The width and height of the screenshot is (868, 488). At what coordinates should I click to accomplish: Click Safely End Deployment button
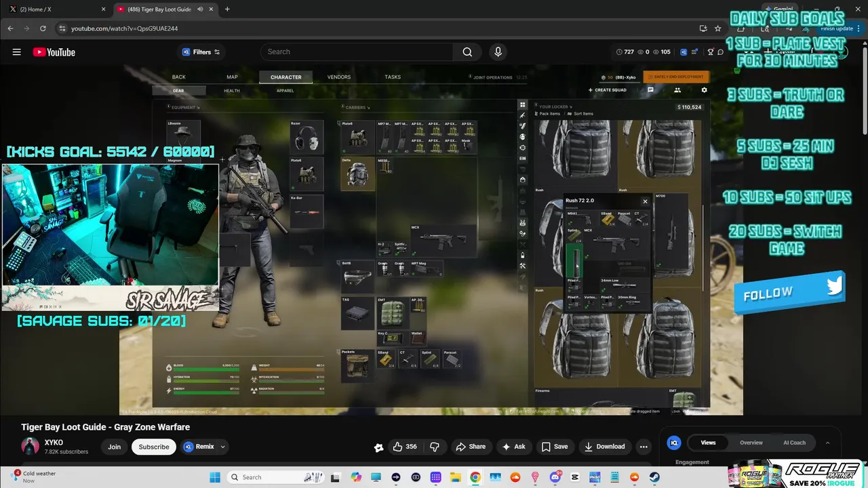point(676,77)
